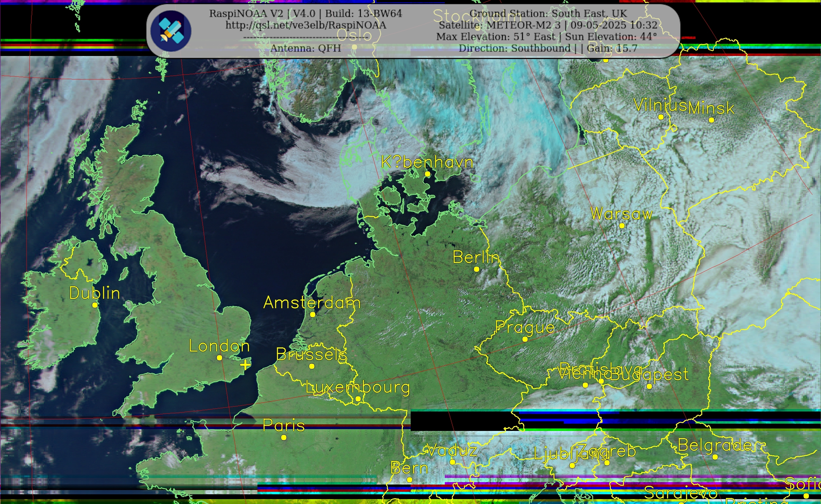Click the Warsaw city dot marker
The width and height of the screenshot is (821, 504).
[x=622, y=226]
